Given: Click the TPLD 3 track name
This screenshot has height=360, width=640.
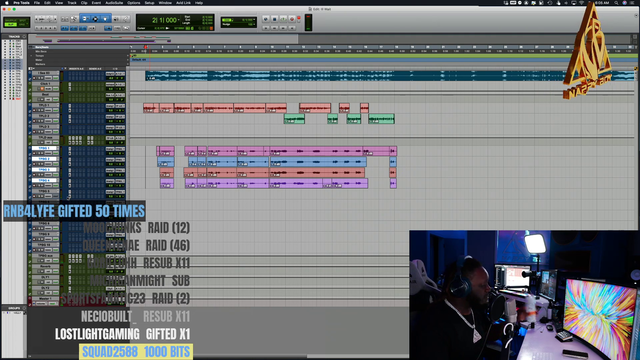Looking at the screenshot, I should tap(44, 127).
